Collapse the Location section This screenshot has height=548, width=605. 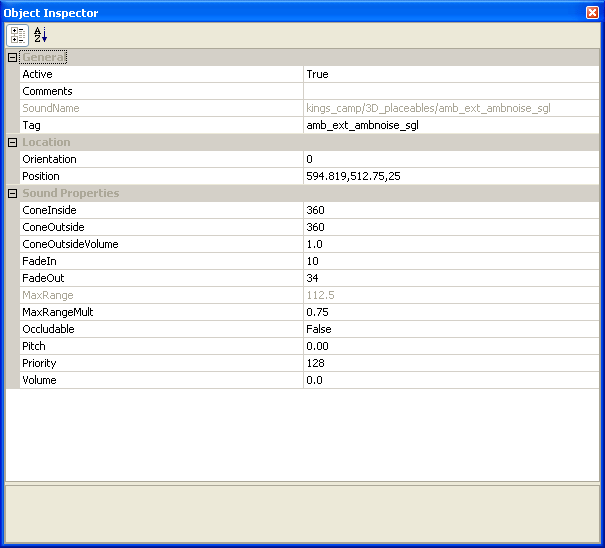click(x=13, y=143)
